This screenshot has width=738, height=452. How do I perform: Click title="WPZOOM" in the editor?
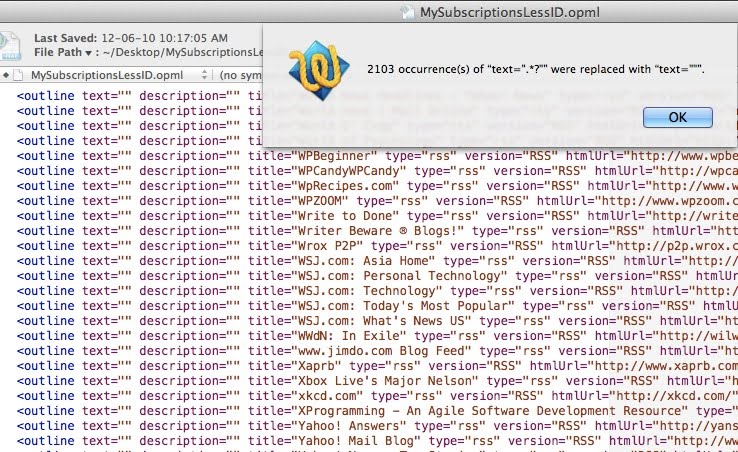click(299, 201)
